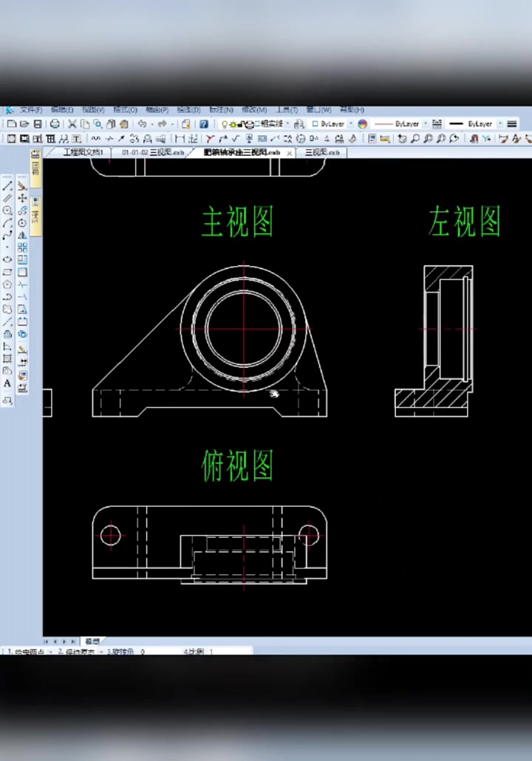532x761 pixels.
Task: Select the Polygon pentagon tool
Action: click(7, 284)
